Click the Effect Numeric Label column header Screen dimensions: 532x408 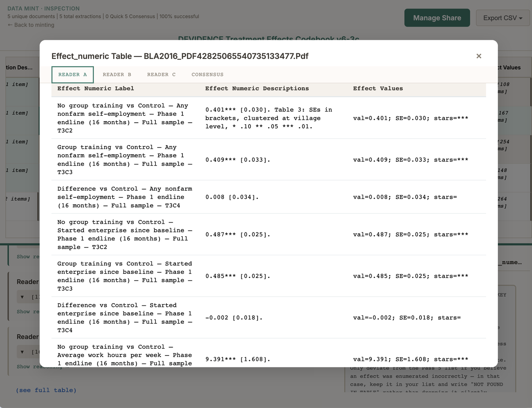tap(96, 89)
